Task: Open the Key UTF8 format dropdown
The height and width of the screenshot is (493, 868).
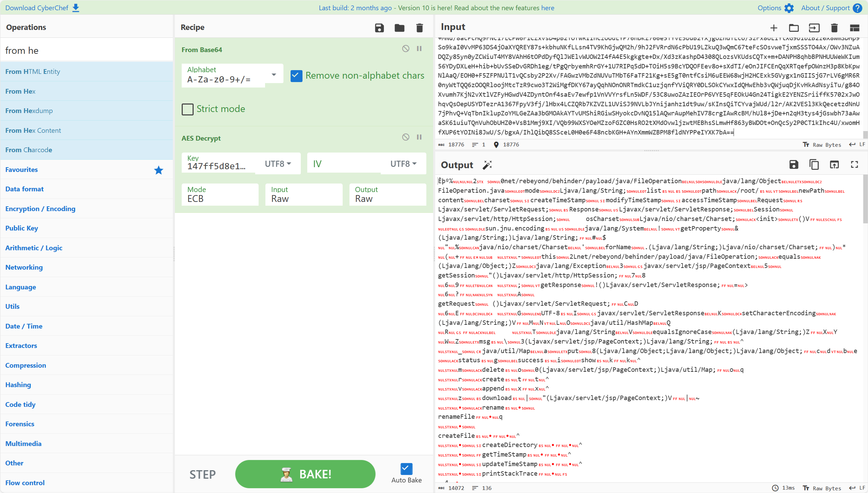Action: (278, 164)
